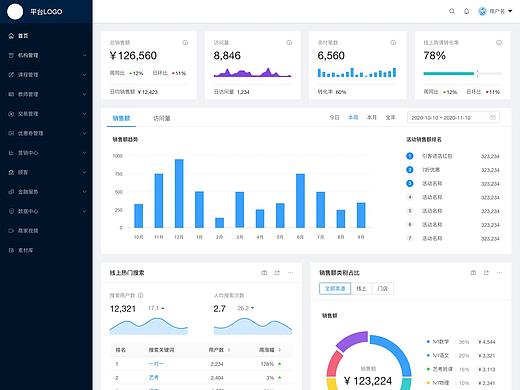Expand the 优惠券管理 chevron
This screenshot has height=390, width=520.
point(84,133)
